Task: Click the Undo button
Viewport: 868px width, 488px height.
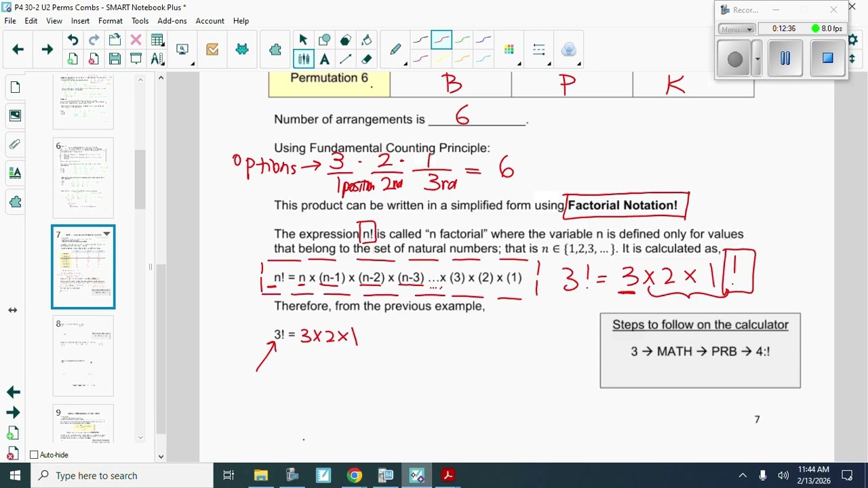Action: 73,40
